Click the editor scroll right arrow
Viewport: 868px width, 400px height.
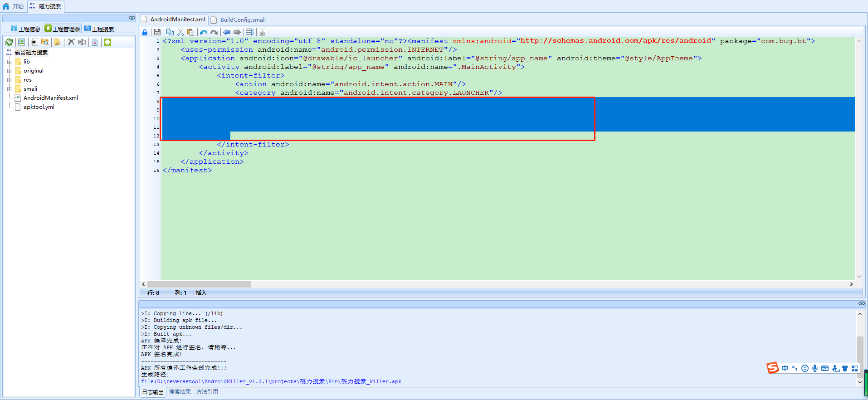(851, 284)
